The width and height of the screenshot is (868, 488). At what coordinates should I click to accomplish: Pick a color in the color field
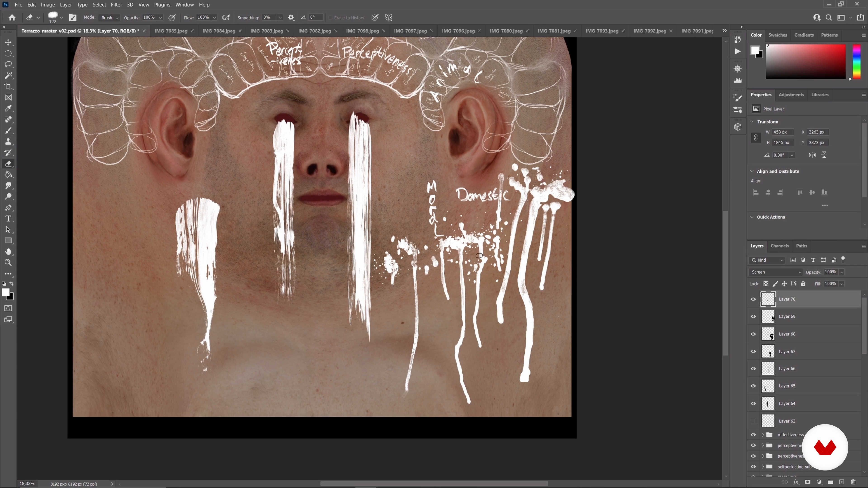click(806, 62)
